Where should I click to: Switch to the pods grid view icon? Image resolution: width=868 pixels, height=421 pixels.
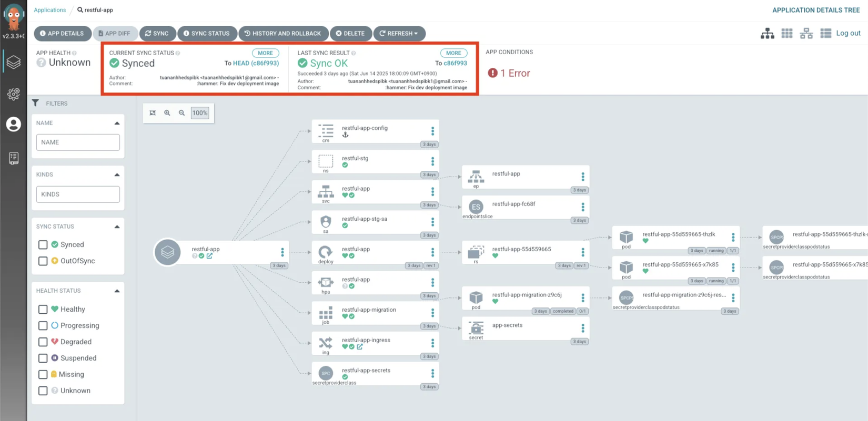787,34
